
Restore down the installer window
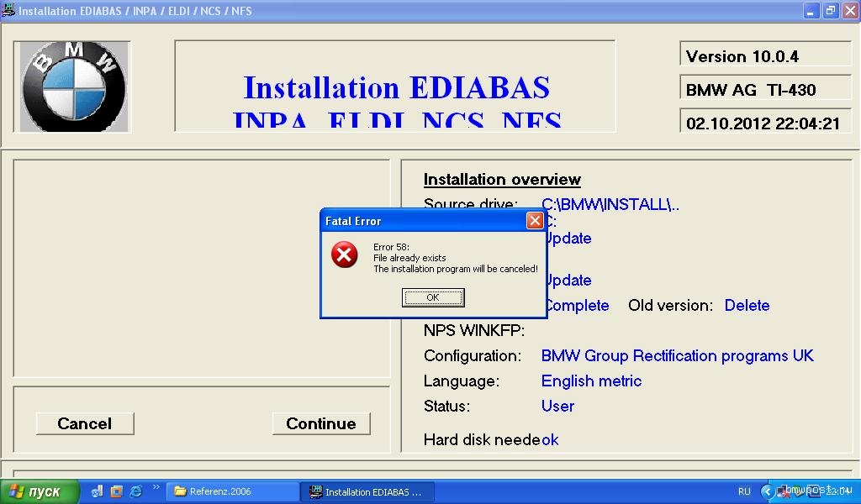click(830, 11)
